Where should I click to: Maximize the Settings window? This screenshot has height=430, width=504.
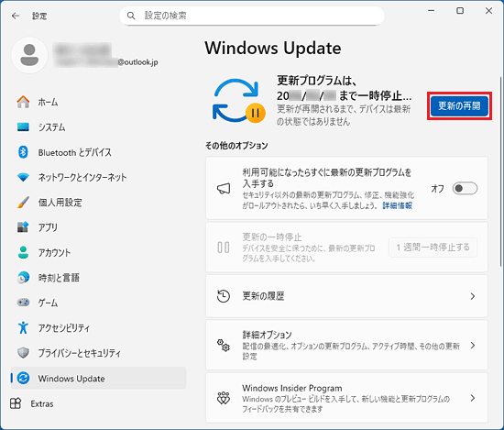(460, 11)
